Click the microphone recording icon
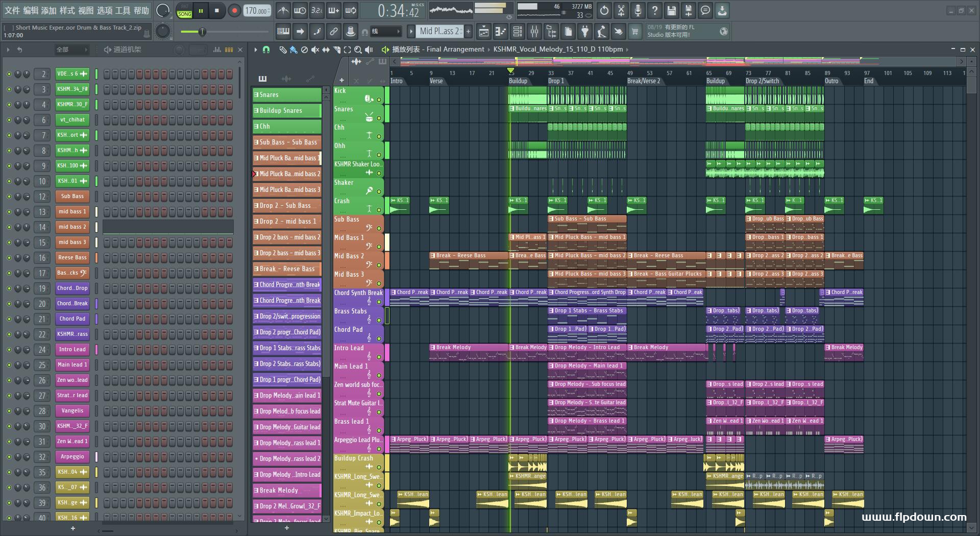 tap(638, 10)
